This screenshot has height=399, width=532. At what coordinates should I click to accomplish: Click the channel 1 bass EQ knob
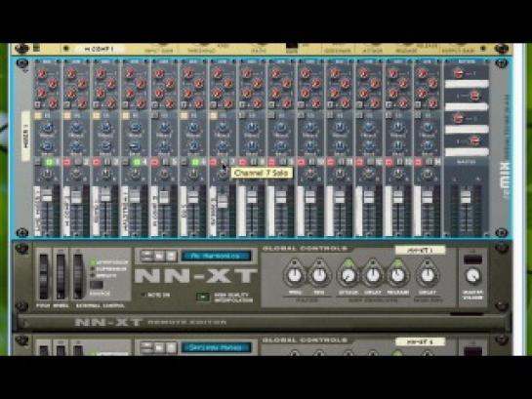(x=47, y=145)
